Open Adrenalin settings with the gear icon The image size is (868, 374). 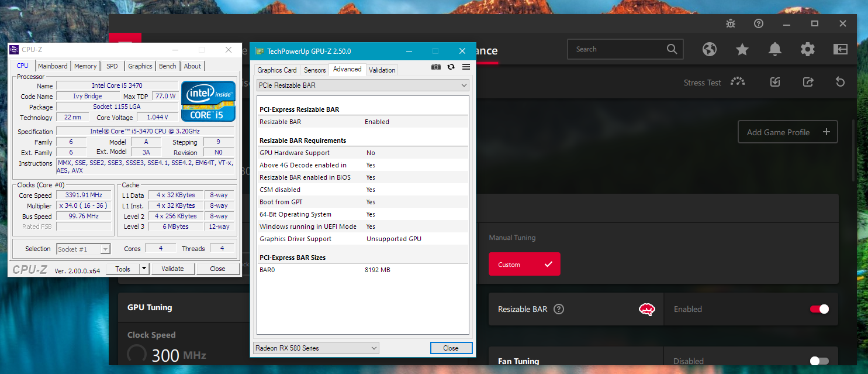click(807, 49)
